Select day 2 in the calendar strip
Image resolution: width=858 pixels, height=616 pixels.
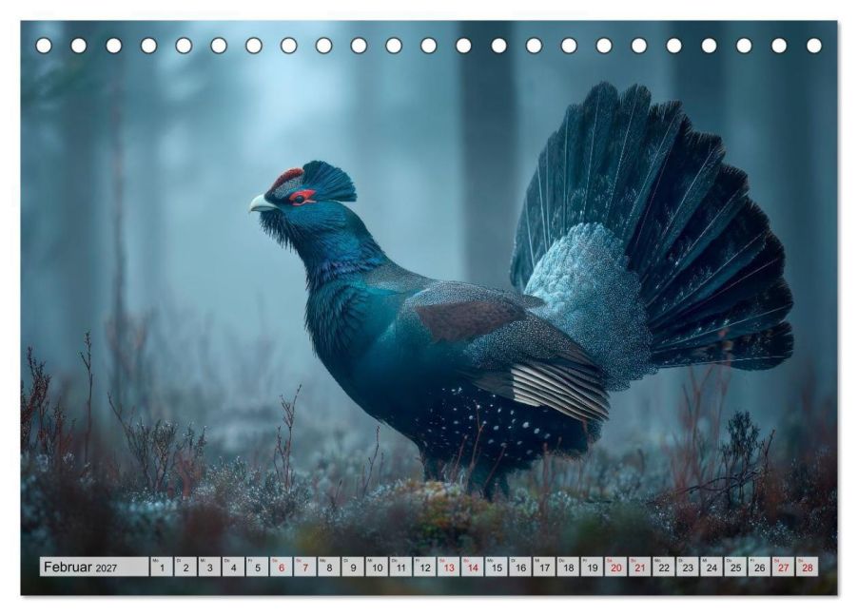(x=185, y=567)
